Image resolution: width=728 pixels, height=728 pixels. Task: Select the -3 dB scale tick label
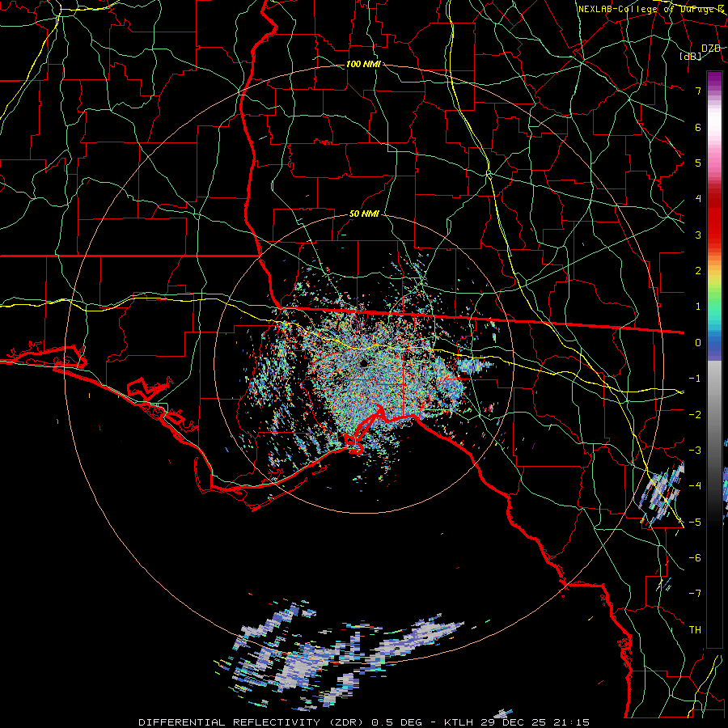tap(695, 451)
